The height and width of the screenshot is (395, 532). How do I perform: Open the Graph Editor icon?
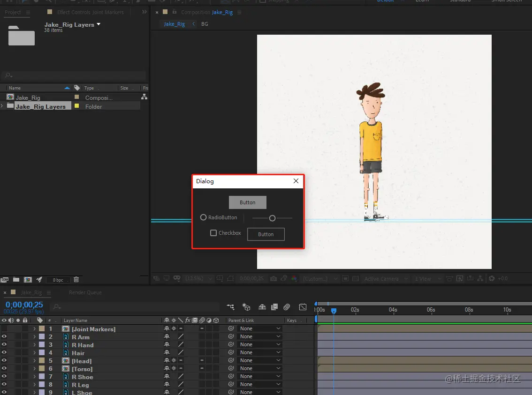coord(303,307)
